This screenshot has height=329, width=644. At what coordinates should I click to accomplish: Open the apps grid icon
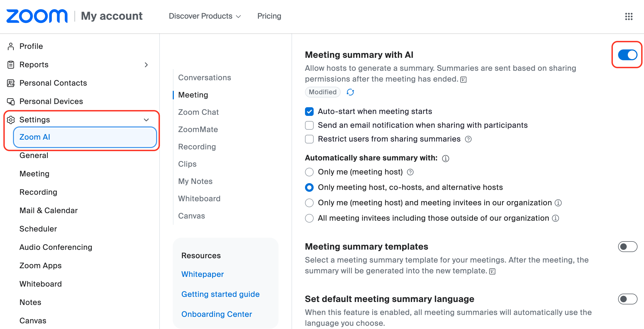(x=629, y=16)
